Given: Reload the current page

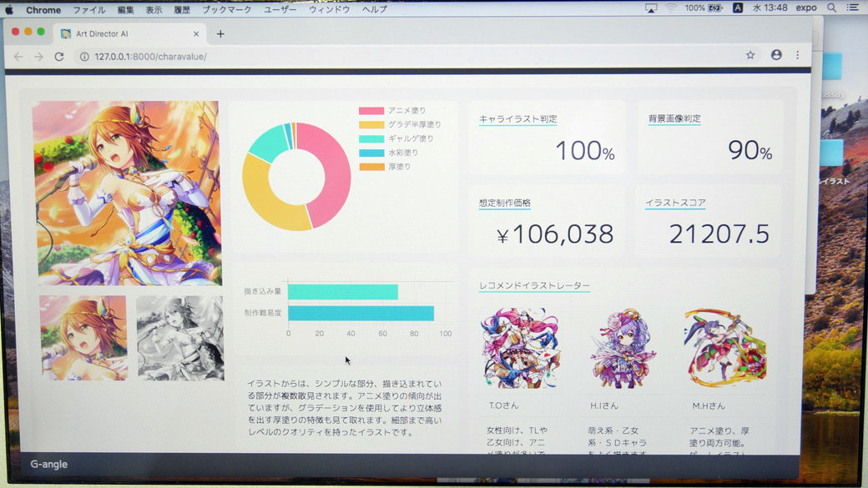Looking at the screenshot, I should tap(59, 57).
